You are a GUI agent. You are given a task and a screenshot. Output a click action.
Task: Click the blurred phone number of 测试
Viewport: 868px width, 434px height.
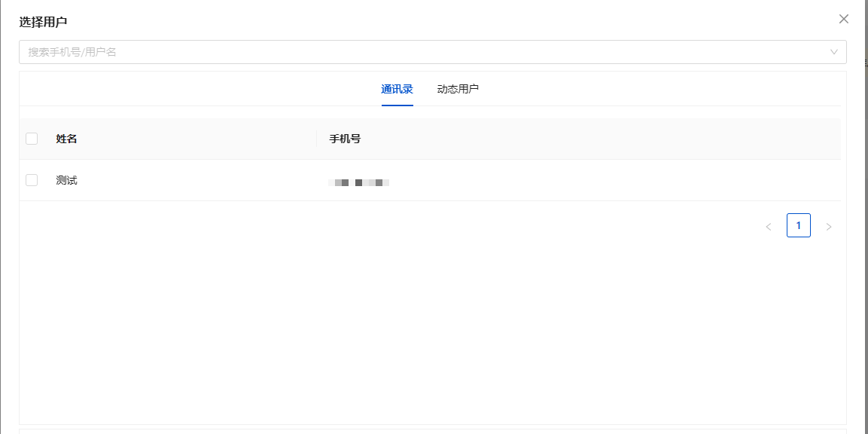tap(359, 182)
